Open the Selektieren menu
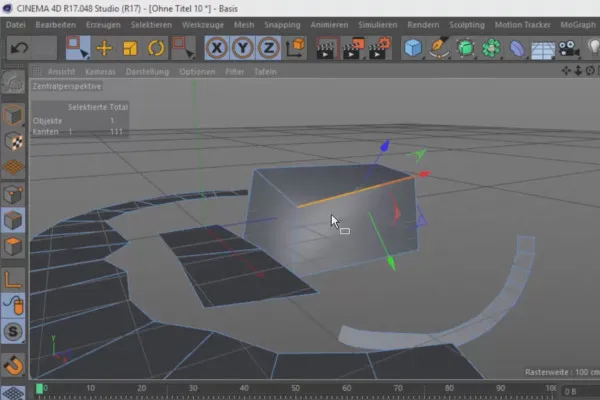This screenshot has width=600, height=400. pos(151,25)
